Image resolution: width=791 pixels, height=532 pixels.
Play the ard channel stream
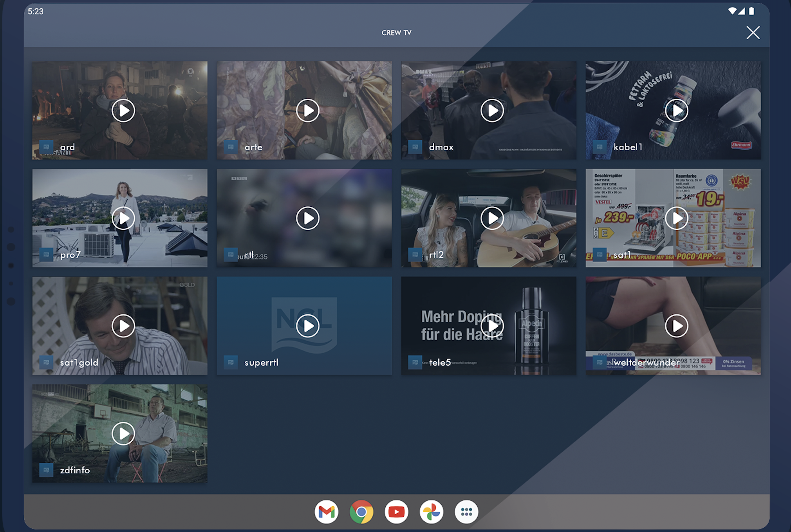tap(123, 111)
